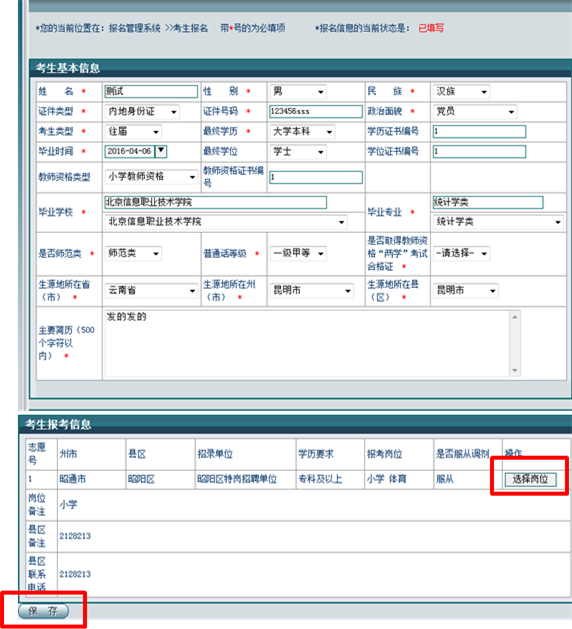Click the 学历证书编号 input field

479,132
